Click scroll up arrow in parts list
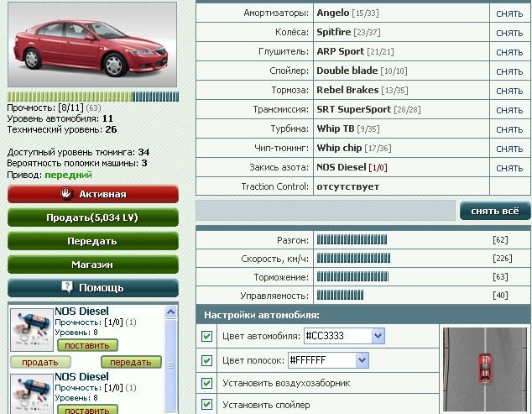 [170, 312]
